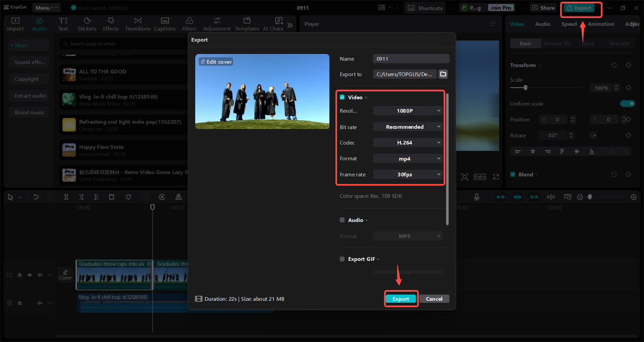The image size is (644, 342).
Task: Open the Captions panel
Action: click(165, 24)
